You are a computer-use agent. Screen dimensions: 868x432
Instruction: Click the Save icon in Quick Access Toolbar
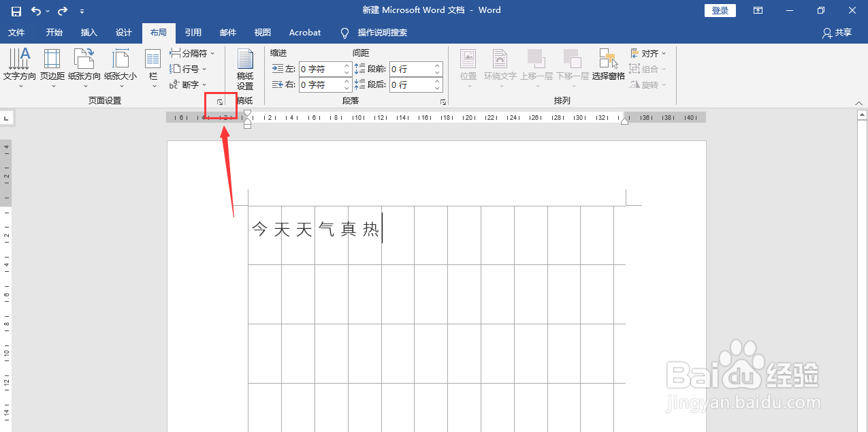[x=16, y=10]
